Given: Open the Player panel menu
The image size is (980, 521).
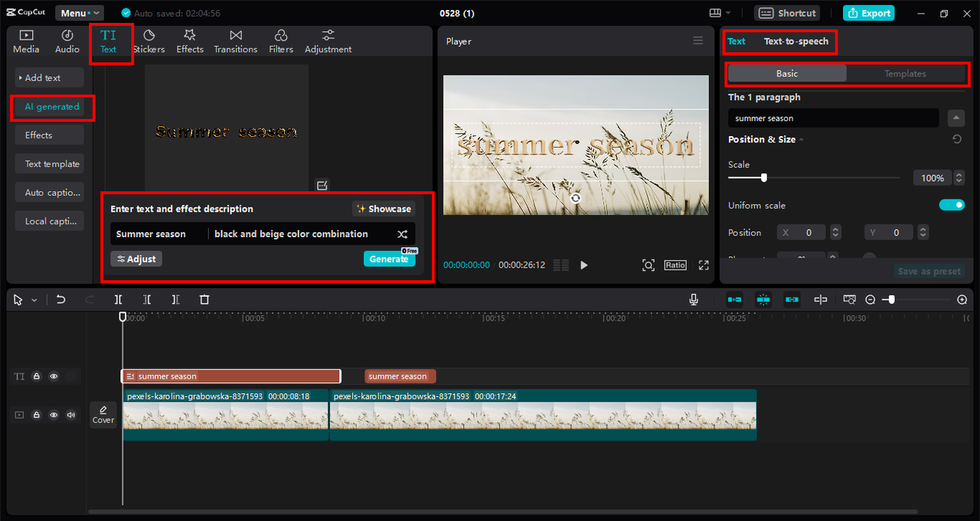Looking at the screenshot, I should 698,41.
